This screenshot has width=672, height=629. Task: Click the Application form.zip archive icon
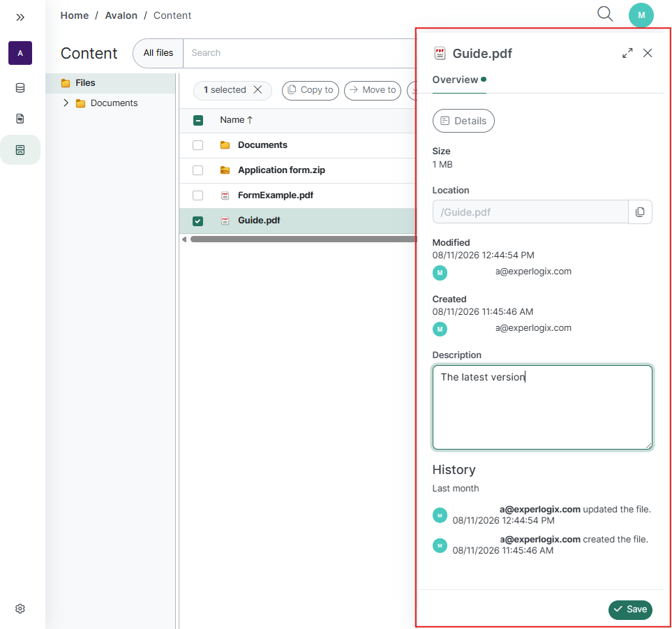point(225,170)
